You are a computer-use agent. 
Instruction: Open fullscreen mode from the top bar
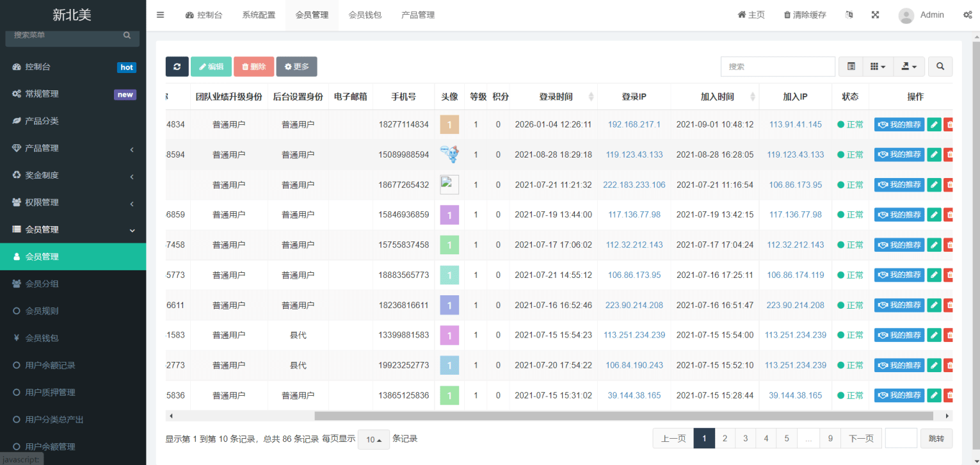tap(875, 14)
